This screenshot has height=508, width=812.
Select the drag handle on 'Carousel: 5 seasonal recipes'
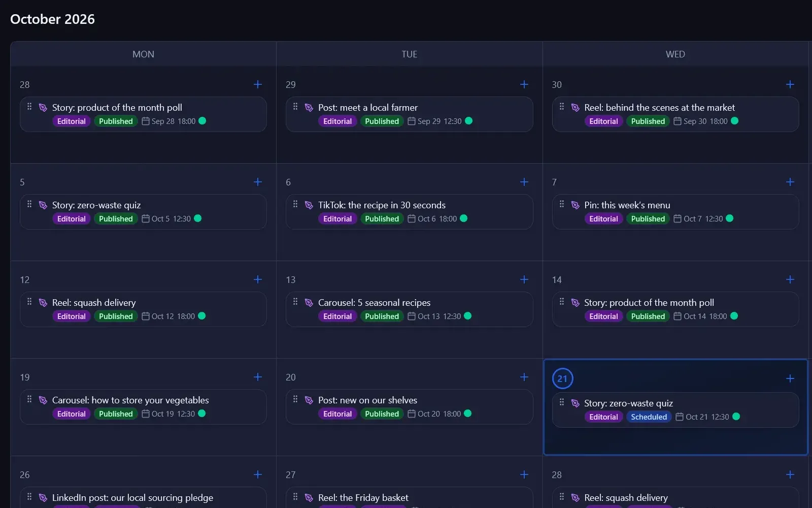click(295, 302)
